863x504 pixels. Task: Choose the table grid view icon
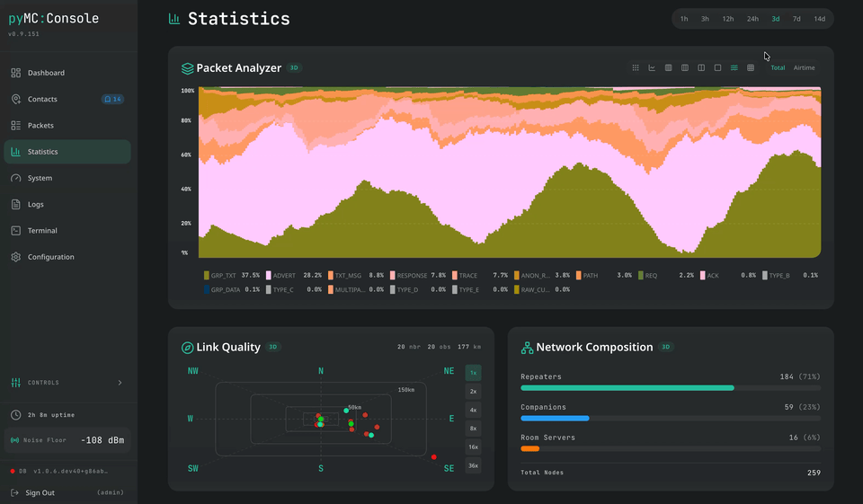751,67
